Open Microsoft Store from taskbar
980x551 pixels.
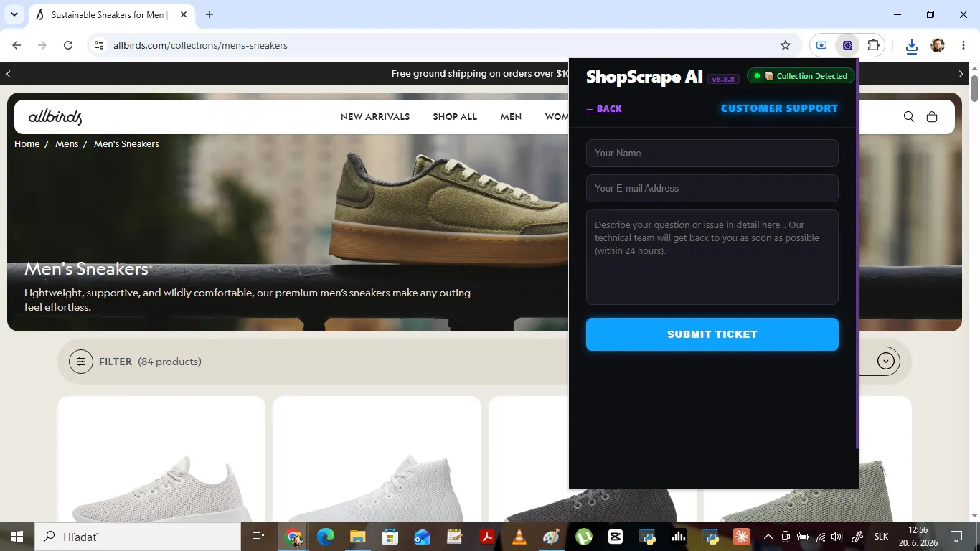coord(390,537)
